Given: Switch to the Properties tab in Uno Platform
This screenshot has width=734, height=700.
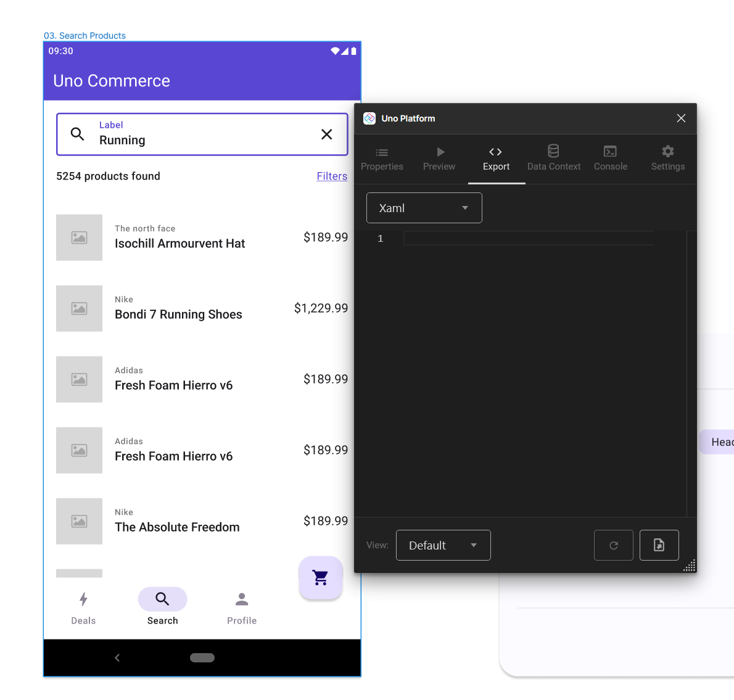Looking at the screenshot, I should click(382, 159).
